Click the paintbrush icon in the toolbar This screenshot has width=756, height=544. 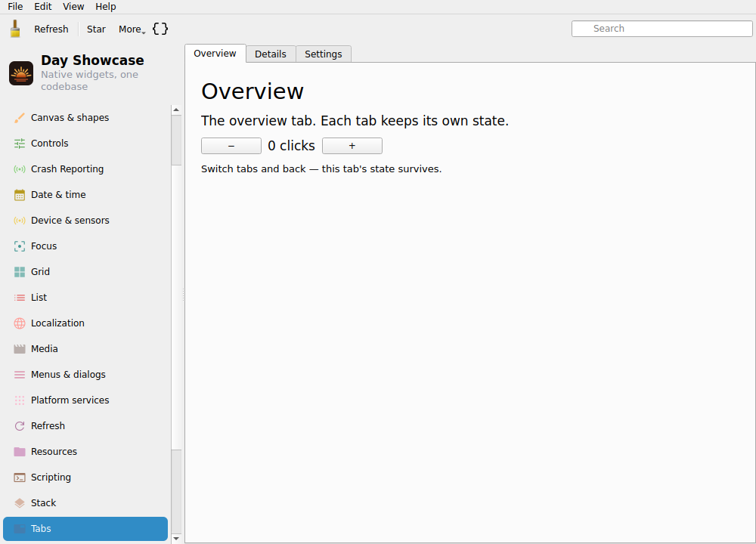(15, 29)
